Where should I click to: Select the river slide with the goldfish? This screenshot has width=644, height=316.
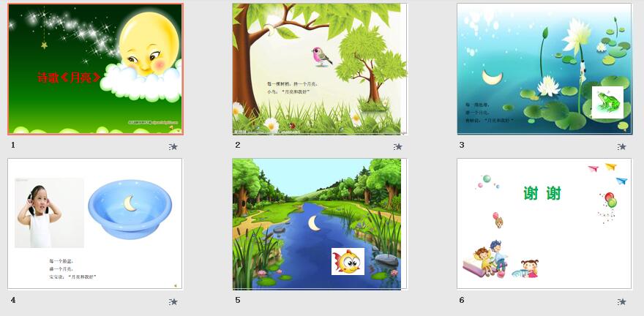coord(320,224)
